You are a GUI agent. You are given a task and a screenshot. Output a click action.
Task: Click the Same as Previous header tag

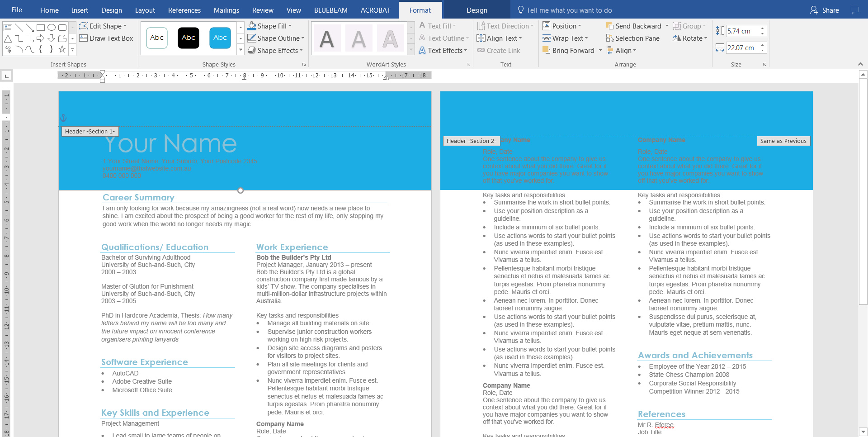pos(783,141)
